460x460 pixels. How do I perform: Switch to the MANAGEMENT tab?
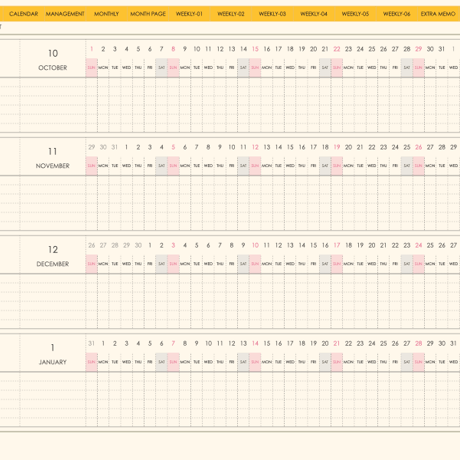(65, 14)
